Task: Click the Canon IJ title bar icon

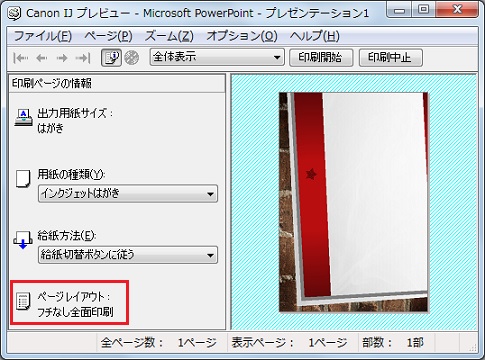Action: 14,14
